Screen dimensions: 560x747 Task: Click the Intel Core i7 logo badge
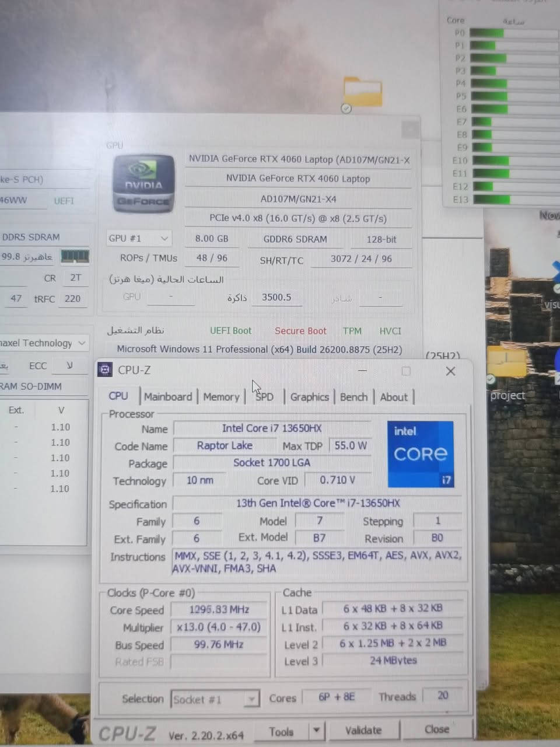(421, 454)
